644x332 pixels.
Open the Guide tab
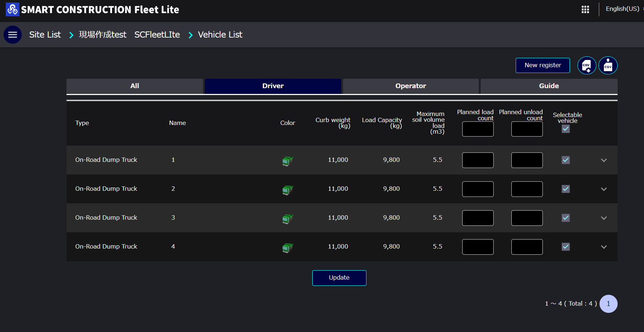(x=549, y=86)
